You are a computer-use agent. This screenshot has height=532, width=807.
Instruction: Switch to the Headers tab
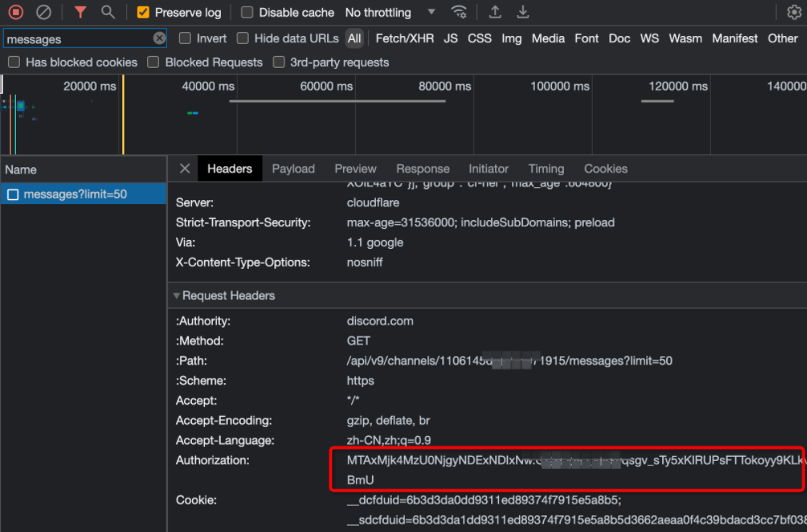click(230, 169)
